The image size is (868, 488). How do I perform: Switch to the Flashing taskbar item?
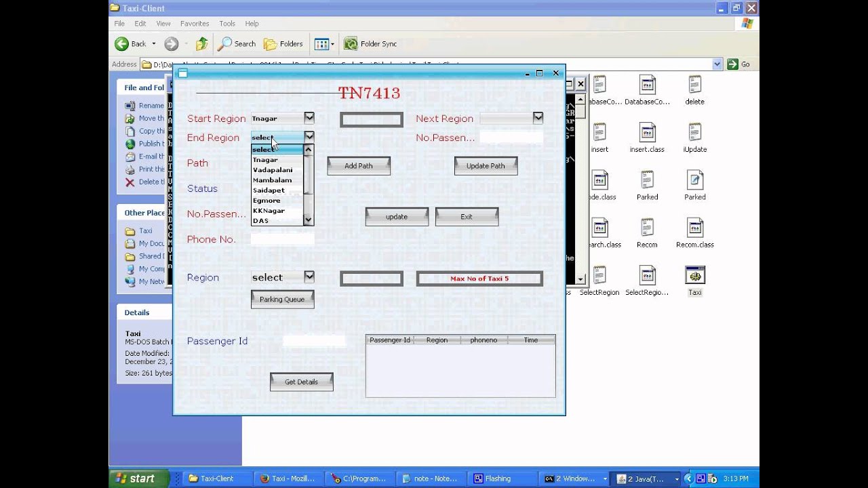pos(501,479)
